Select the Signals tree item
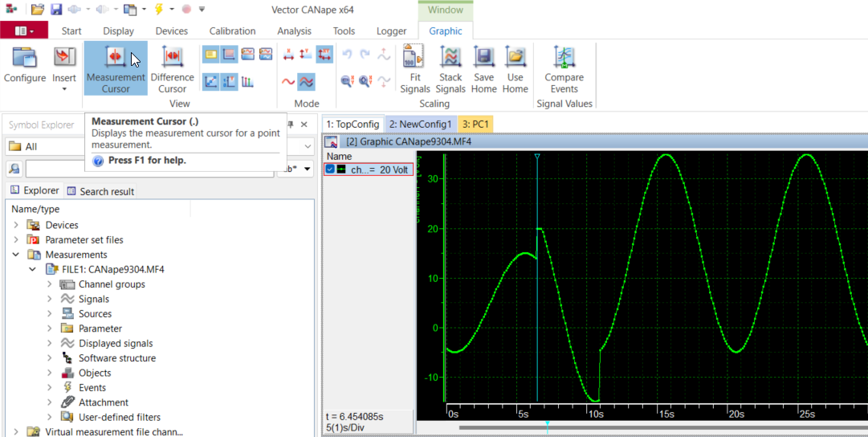The image size is (868, 437). click(94, 299)
